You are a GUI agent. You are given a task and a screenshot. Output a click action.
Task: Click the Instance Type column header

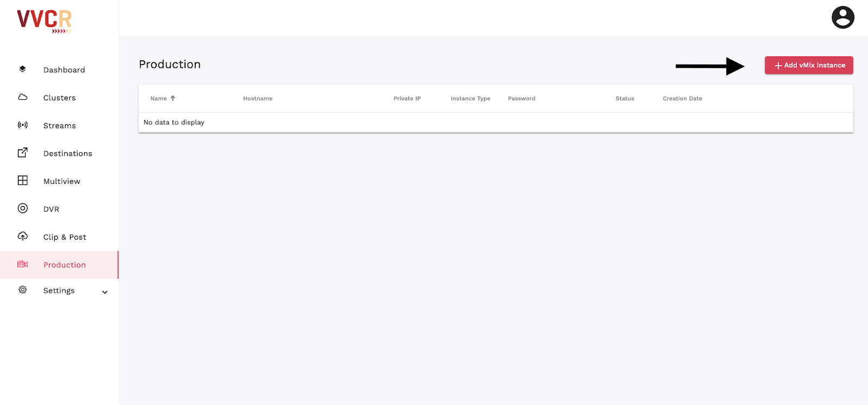pos(470,99)
